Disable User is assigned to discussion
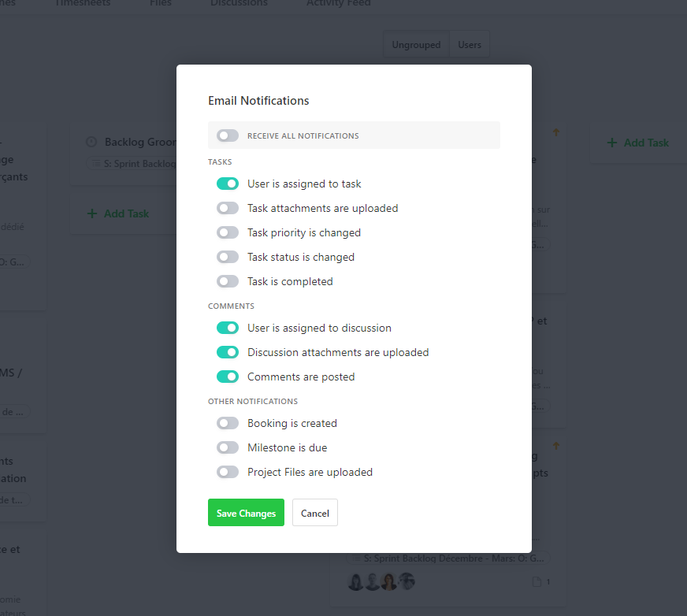The image size is (687, 616). [x=228, y=328]
